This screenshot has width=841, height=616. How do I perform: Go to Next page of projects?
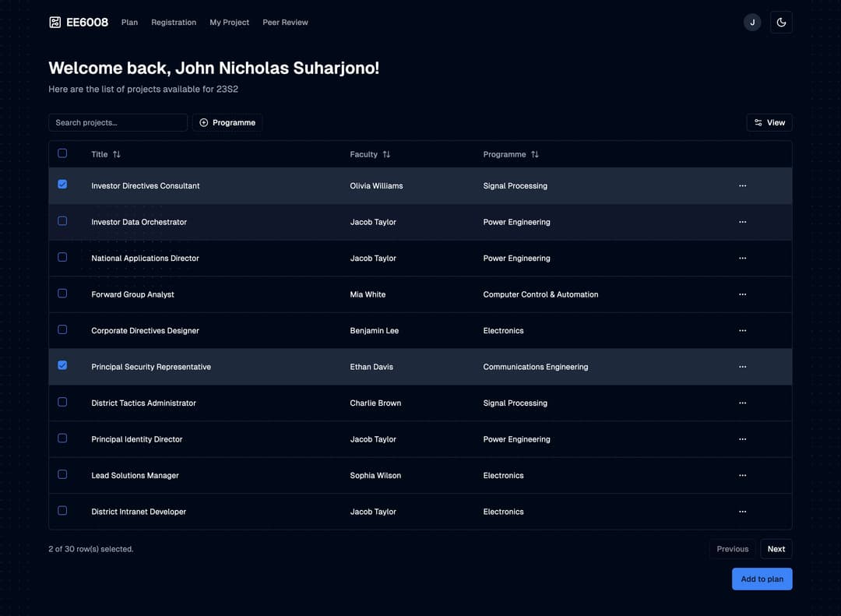(x=776, y=549)
